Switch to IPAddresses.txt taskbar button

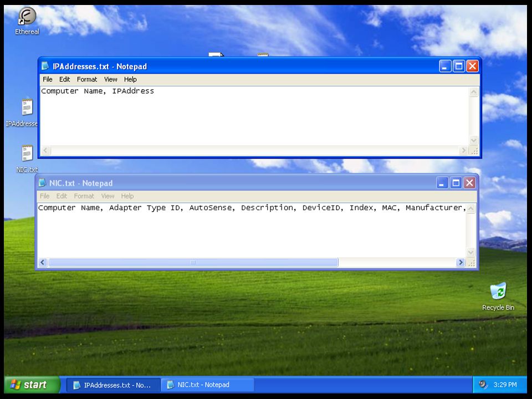[113, 385]
